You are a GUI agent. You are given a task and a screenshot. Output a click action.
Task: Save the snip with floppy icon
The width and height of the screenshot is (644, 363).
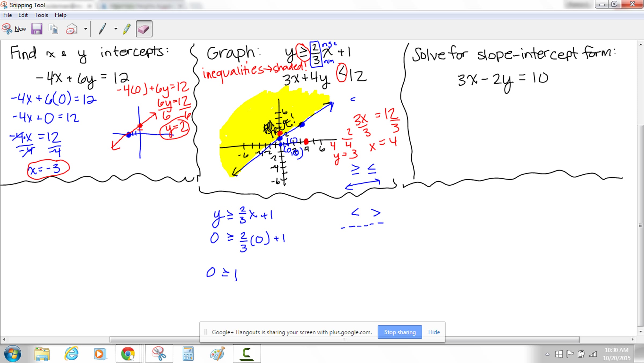(37, 29)
